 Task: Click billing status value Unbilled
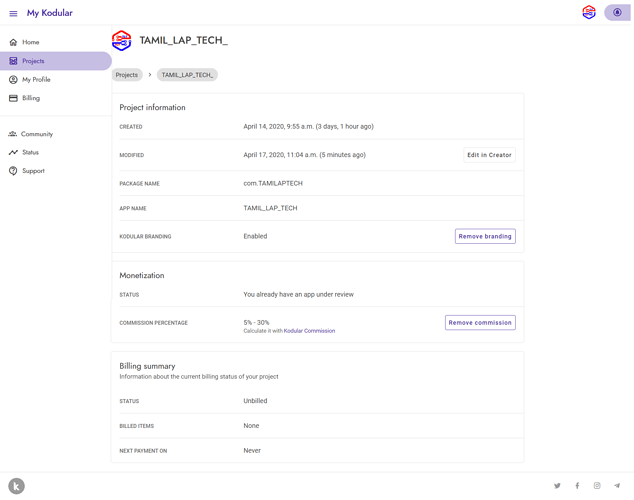255,401
